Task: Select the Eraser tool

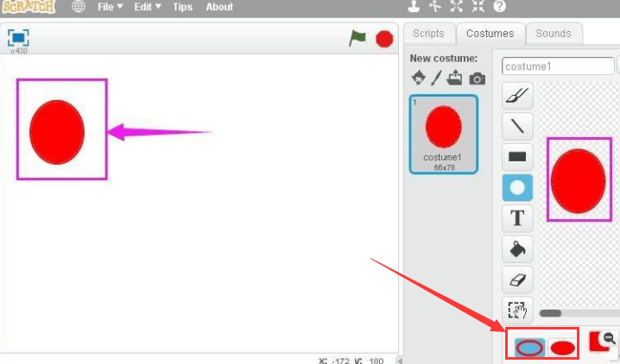Action: (517, 280)
